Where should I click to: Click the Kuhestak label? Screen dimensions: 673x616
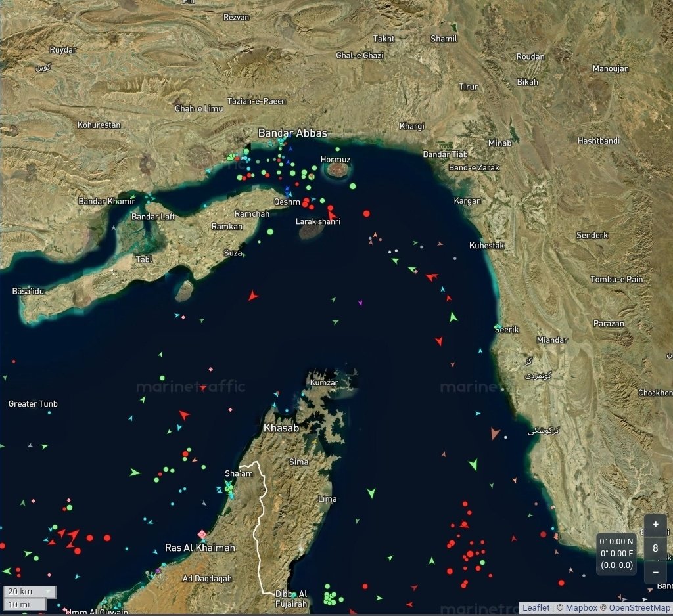pyautogui.click(x=487, y=246)
